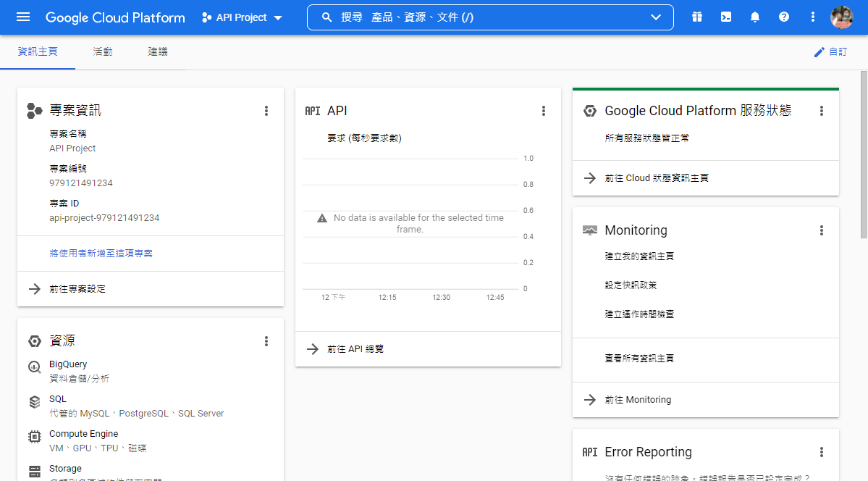Image resolution: width=868 pixels, height=481 pixels.
Task: Click the 查看所有資訊主頁 link
Action: tap(639, 359)
